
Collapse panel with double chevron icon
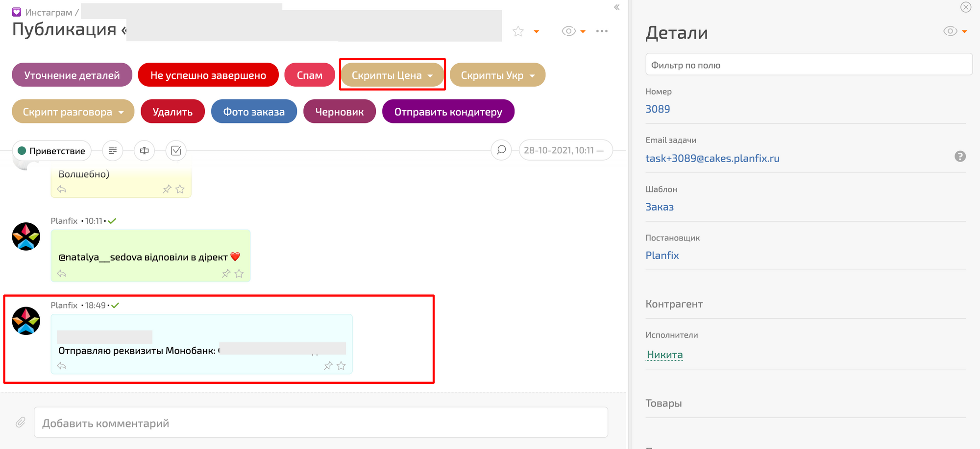click(617, 7)
